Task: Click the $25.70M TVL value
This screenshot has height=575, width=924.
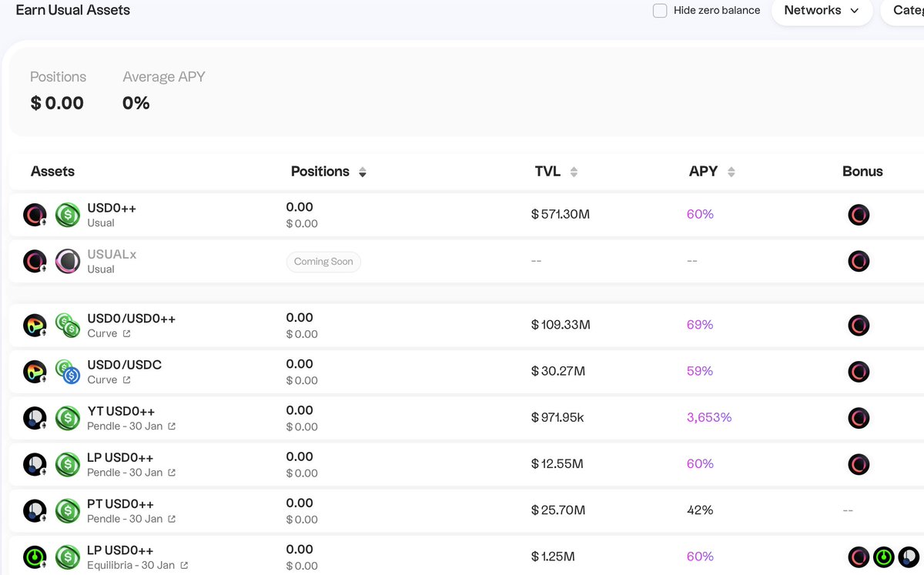Action: 558,510
